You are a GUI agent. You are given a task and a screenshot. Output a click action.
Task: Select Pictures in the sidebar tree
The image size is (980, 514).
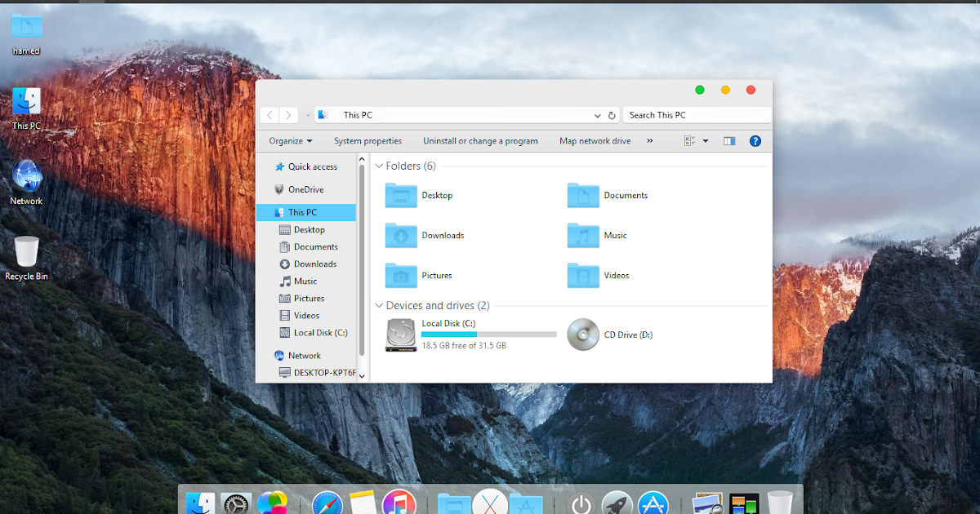tap(302, 299)
